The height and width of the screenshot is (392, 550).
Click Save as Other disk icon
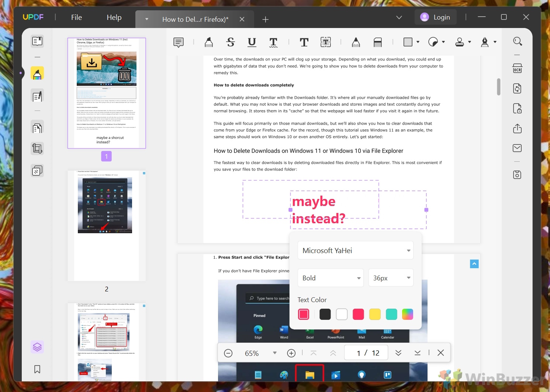518,175
